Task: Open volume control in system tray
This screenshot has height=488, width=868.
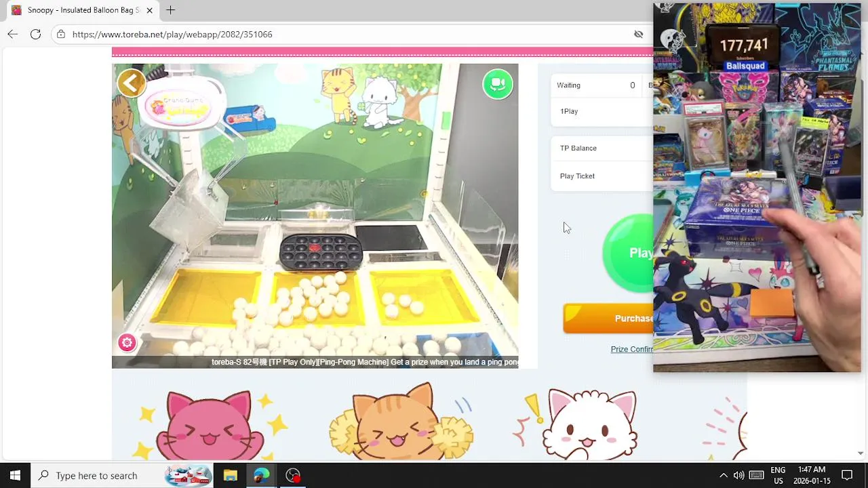Action: 738,475
